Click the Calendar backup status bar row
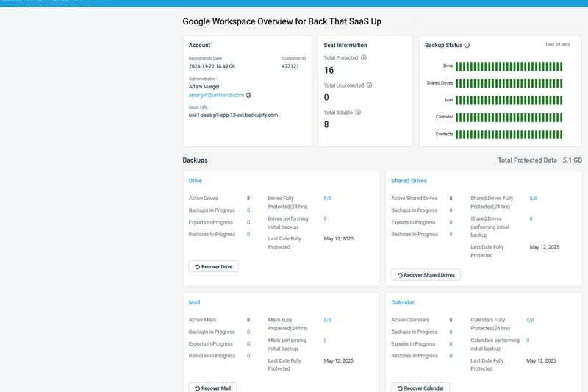This screenshot has width=588, height=392. click(x=509, y=118)
